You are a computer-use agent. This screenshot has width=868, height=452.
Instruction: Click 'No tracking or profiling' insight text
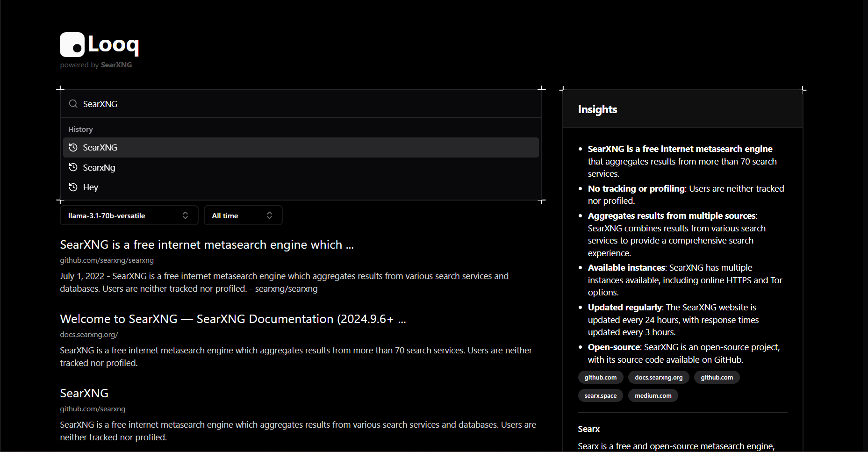[x=636, y=188]
